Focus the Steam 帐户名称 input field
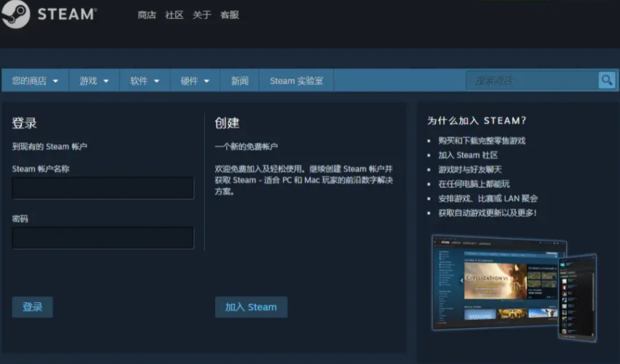 point(103,188)
